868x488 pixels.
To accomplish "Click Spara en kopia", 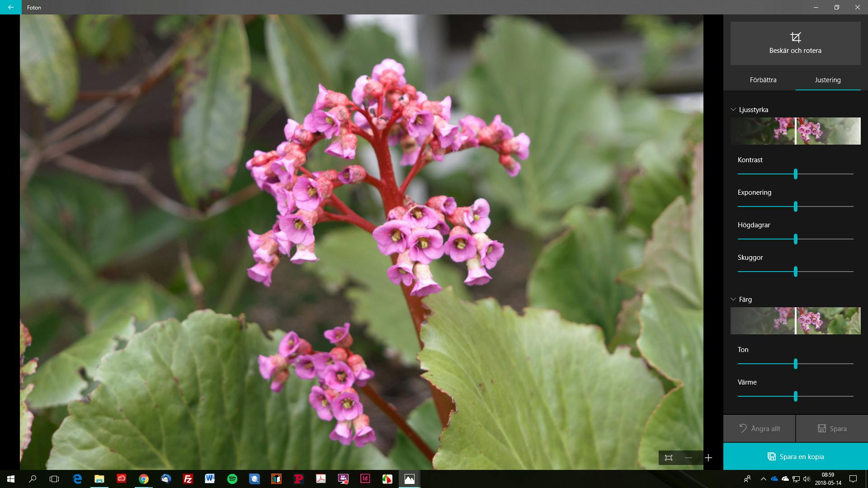I will 796,456.
